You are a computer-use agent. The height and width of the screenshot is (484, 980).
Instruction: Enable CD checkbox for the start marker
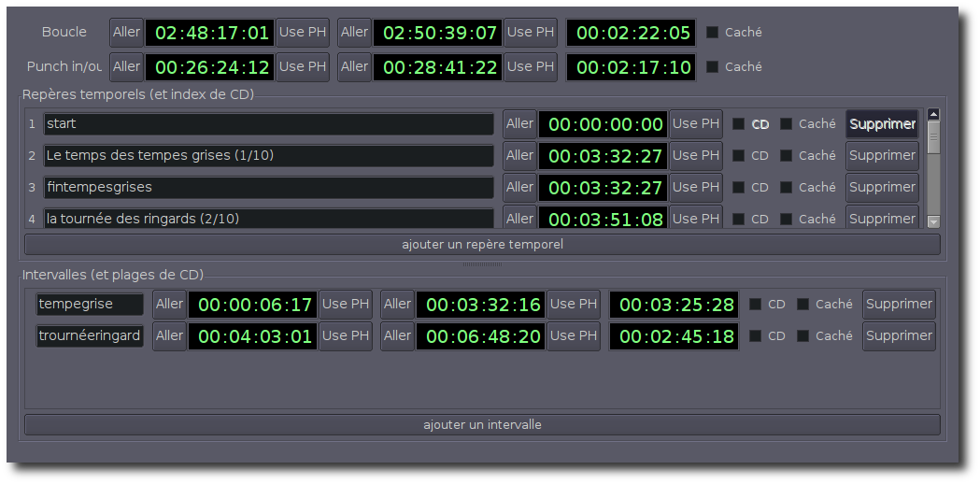click(x=738, y=124)
